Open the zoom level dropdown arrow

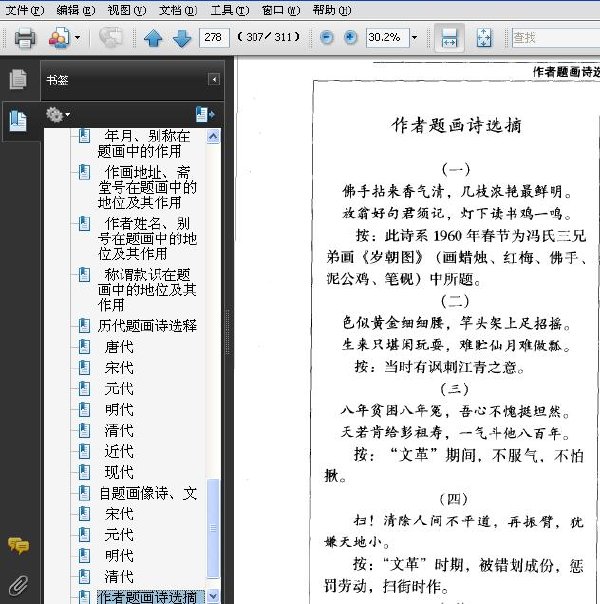tap(414, 38)
